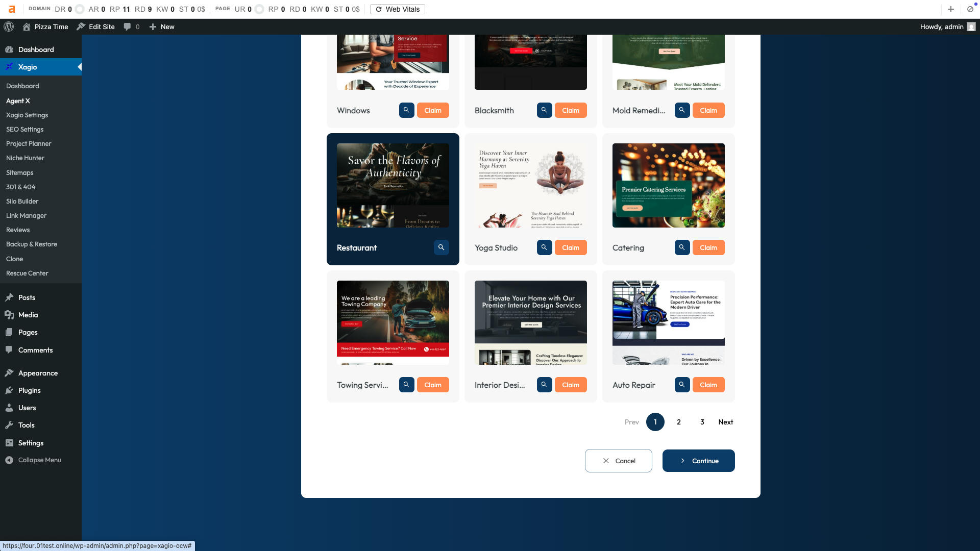Open Reviews submenu item
Viewport: 980px width, 551px height.
[18, 230]
